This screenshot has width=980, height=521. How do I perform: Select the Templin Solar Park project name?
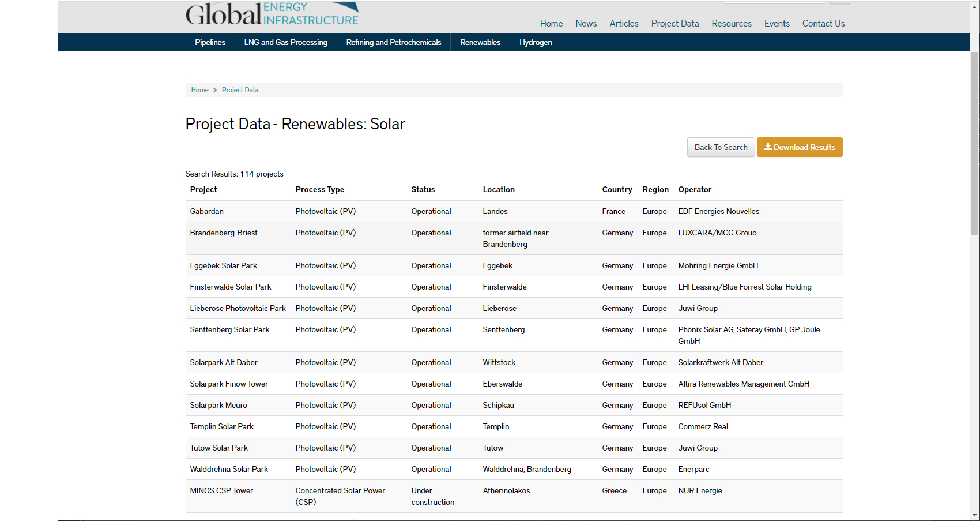coord(222,426)
